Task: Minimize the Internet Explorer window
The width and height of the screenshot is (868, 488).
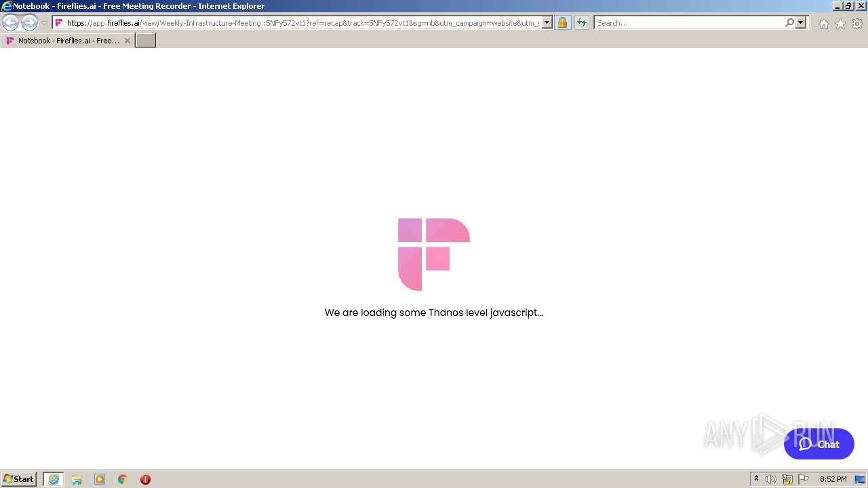Action: click(837, 6)
